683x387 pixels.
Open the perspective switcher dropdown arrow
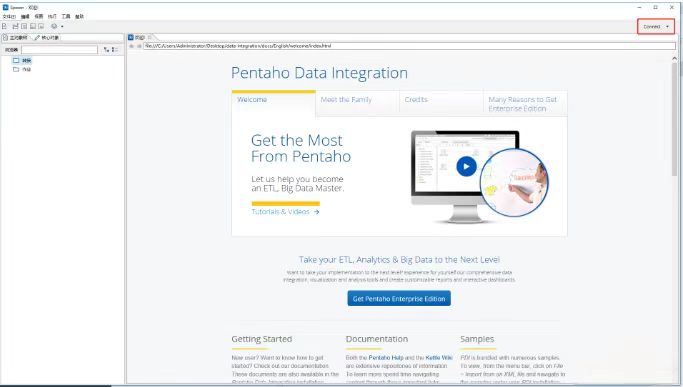62,27
